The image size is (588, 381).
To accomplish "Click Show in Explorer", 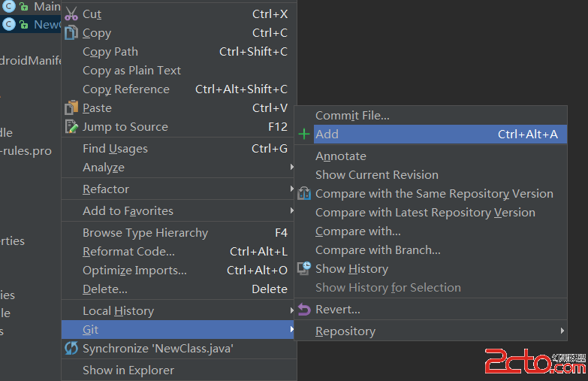I will tap(128, 370).
